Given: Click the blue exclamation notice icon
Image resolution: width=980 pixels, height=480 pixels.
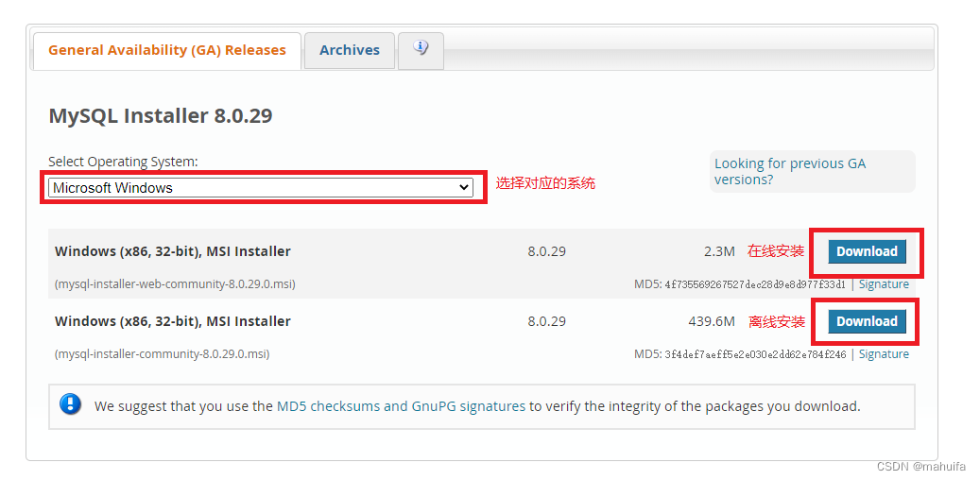Looking at the screenshot, I should (x=71, y=403).
